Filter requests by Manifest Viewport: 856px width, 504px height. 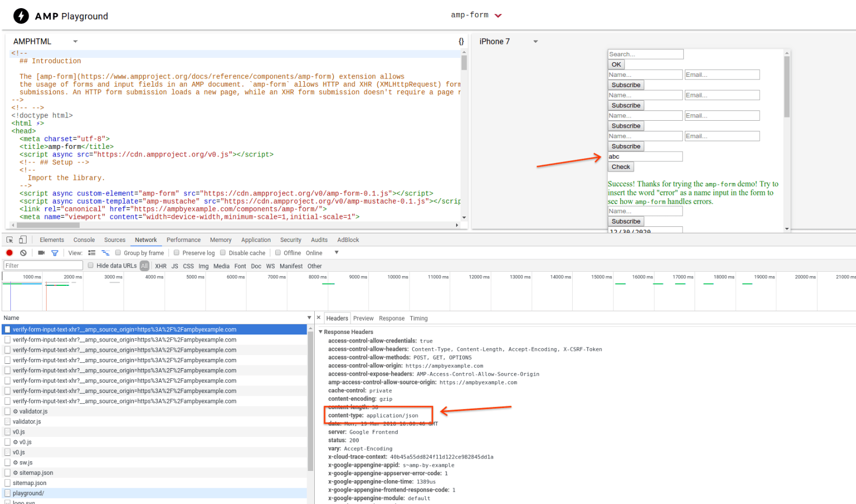(x=291, y=266)
